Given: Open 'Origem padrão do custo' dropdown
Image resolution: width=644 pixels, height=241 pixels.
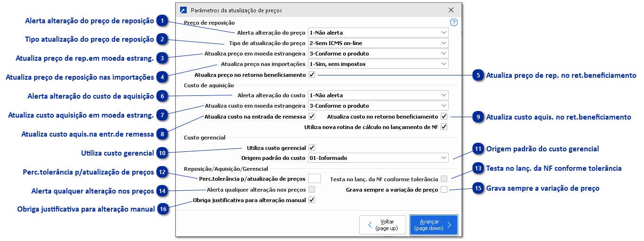Looking at the screenshot, I should click(378, 158).
